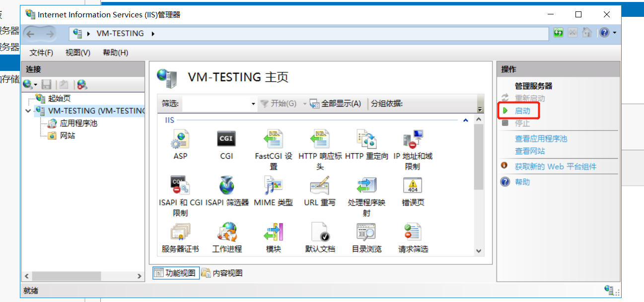Open IP 地址和域限制 feature
The height and width of the screenshot is (302, 644).
click(x=413, y=139)
